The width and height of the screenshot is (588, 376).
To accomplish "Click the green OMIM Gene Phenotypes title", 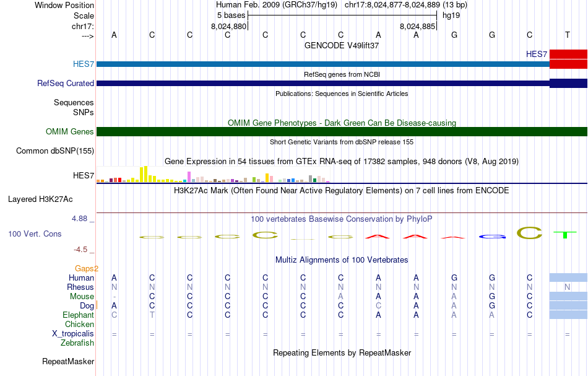I will tap(342, 123).
